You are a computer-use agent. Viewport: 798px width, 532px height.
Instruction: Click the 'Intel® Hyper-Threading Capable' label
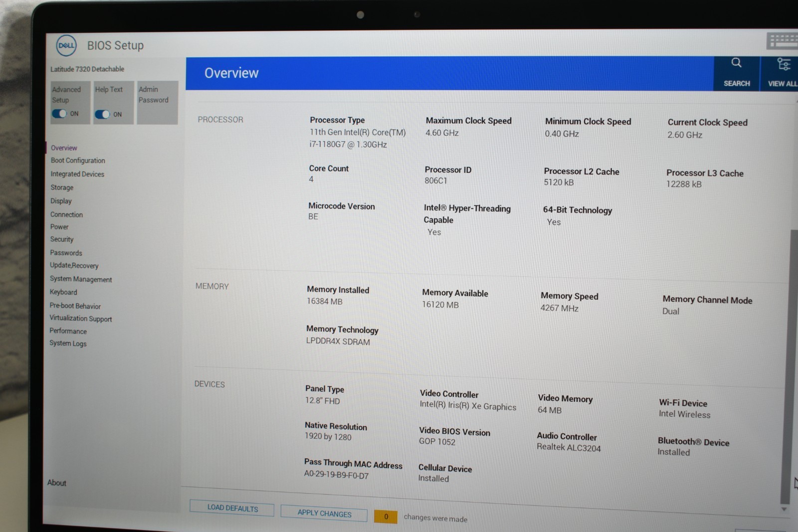[x=467, y=214]
